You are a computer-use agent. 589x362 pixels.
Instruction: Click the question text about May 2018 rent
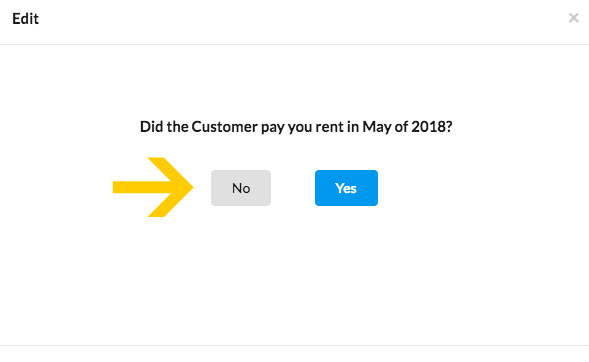(296, 127)
